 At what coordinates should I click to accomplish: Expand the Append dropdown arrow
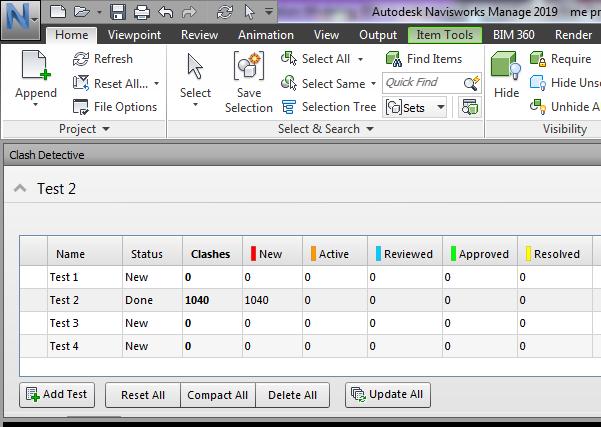36,105
